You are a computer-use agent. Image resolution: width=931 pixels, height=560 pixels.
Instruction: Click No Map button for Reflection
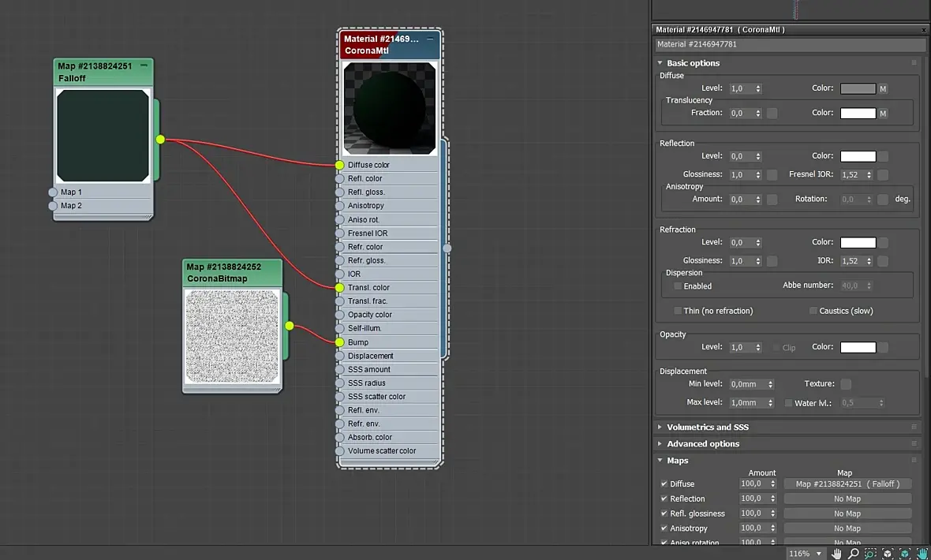847,499
